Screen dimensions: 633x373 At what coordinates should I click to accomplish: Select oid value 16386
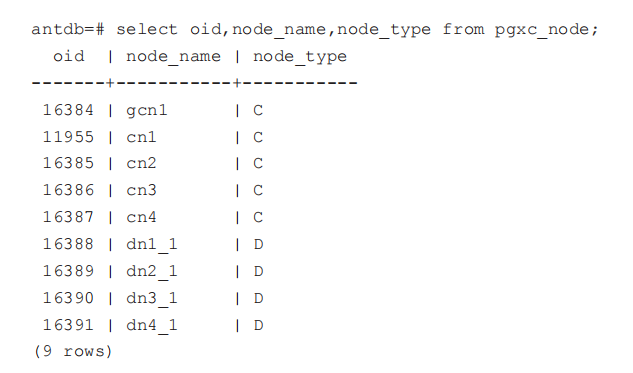point(68,190)
